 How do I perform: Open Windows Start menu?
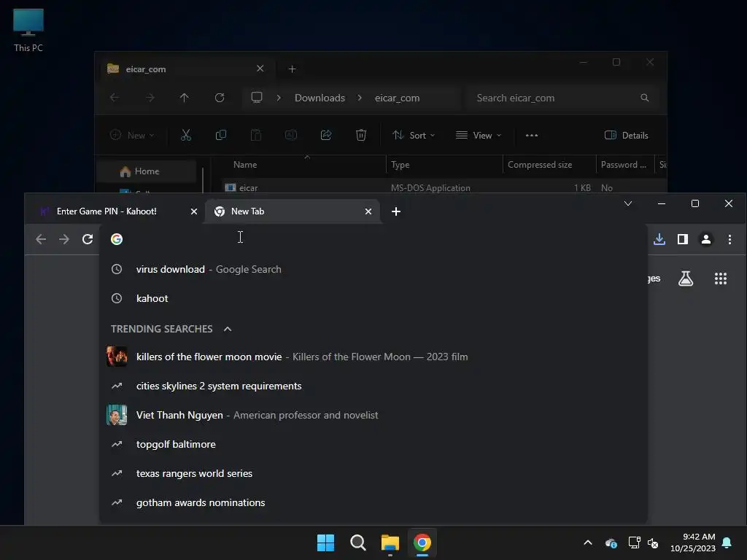pos(326,542)
